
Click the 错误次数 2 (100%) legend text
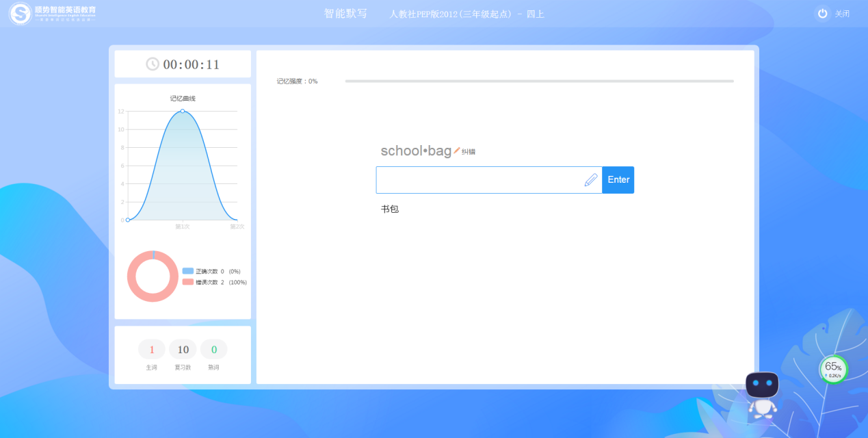pyautogui.click(x=221, y=282)
